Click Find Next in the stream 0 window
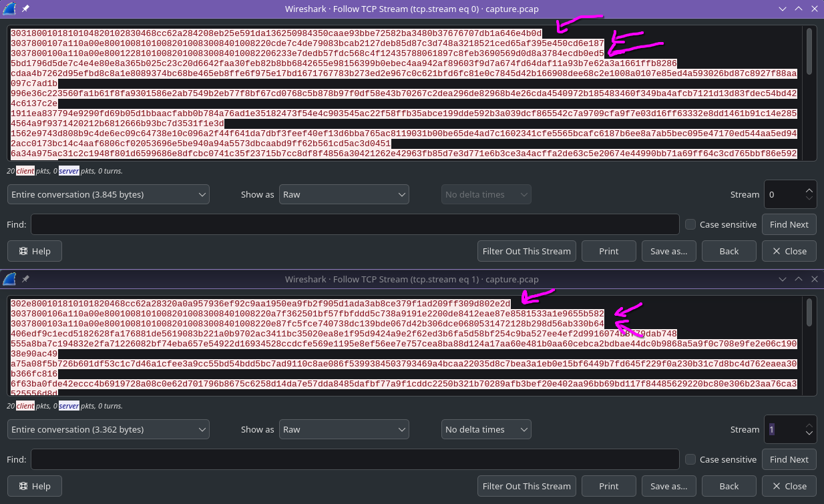Viewport: 824px width, 504px height. click(x=789, y=224)
